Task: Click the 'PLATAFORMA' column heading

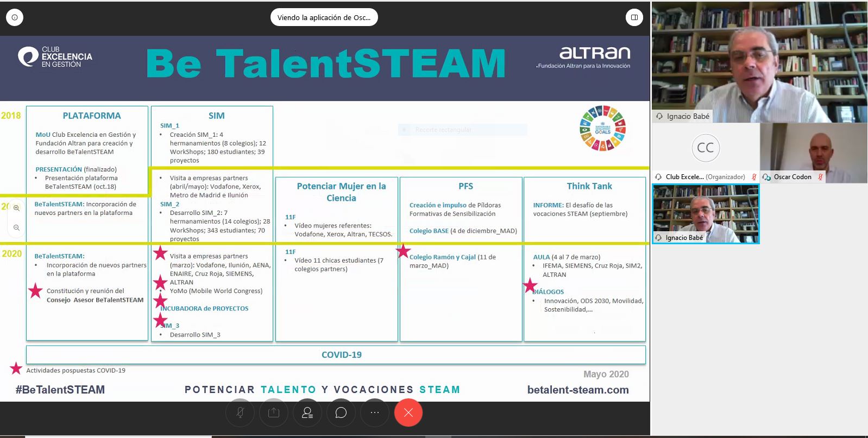Action: point(92,116)
